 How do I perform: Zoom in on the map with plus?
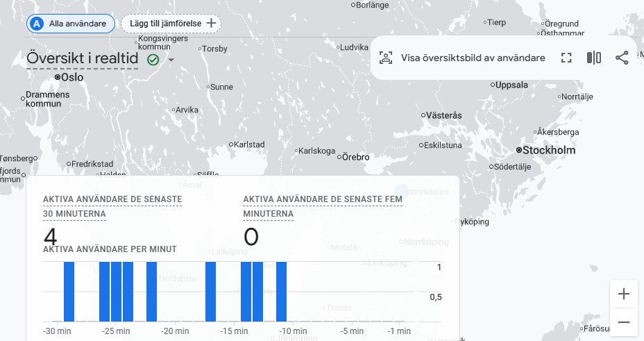(623, 294)
